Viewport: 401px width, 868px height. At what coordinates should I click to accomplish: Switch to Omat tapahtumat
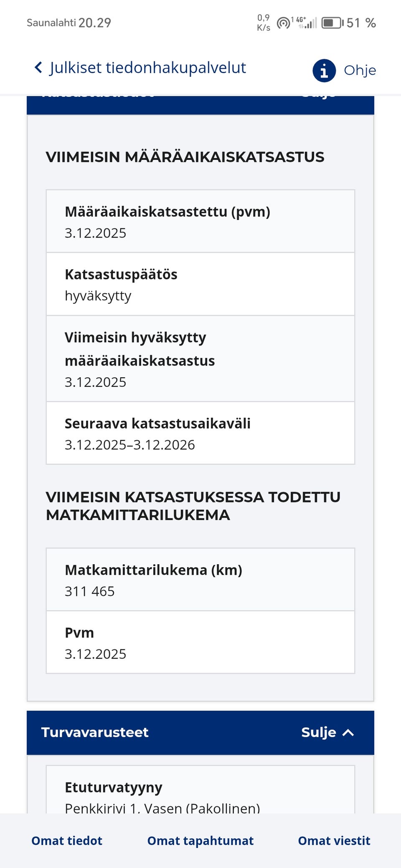tap(200, 840)
